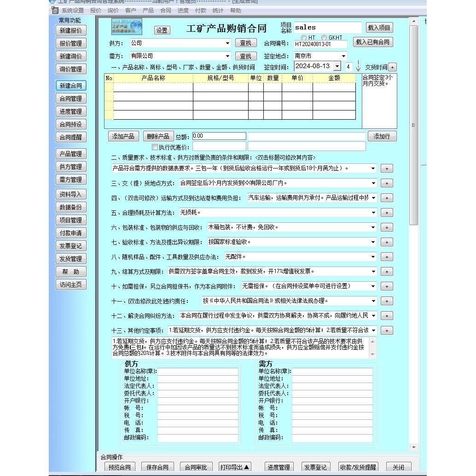Expand the 交货地点方式 dropdown
This screenshot has width=476, height=476.
click(x=373, y=183)
